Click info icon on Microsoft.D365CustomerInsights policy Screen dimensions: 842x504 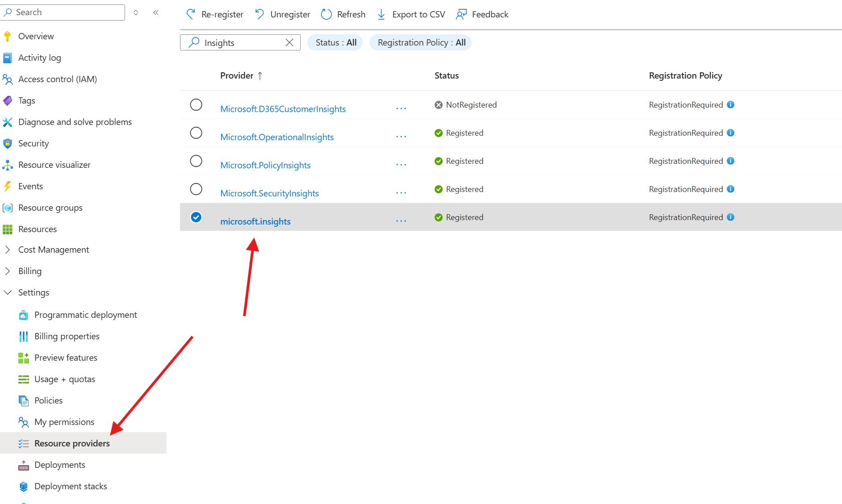pyautogui.click(x=731, y=104)
